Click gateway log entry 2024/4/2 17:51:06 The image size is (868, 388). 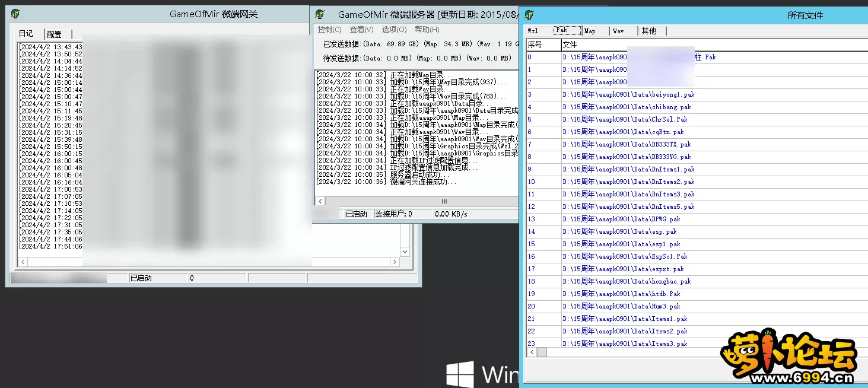click(51, 246)
